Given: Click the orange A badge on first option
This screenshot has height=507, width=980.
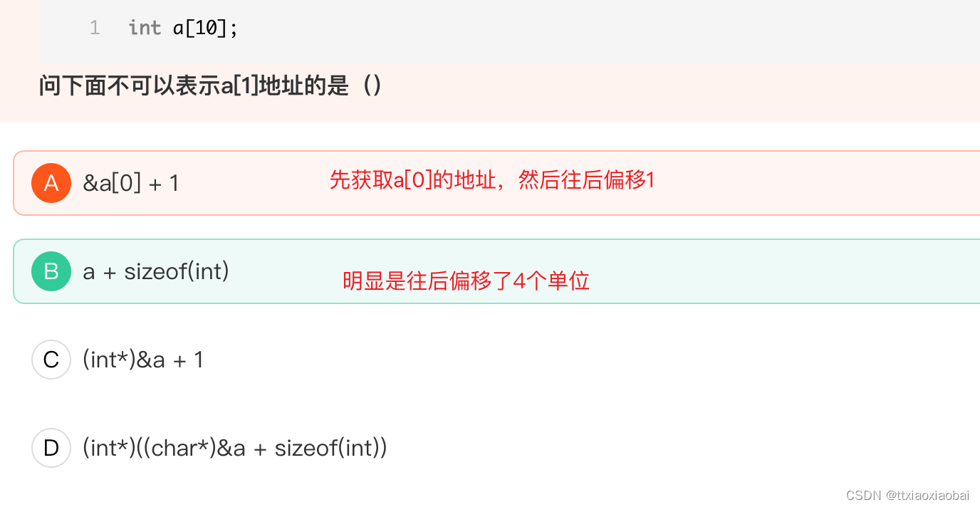Looking at the screenshot, I should coord(51,183).
